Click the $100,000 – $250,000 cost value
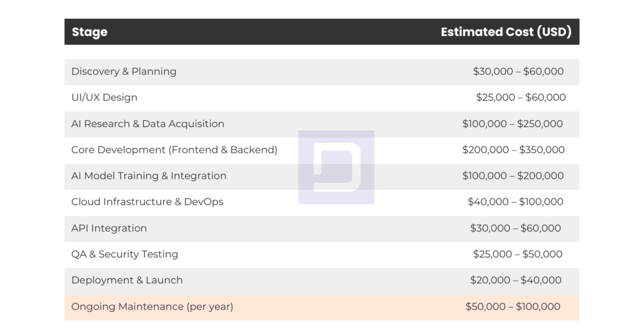 tap(513, 123)
